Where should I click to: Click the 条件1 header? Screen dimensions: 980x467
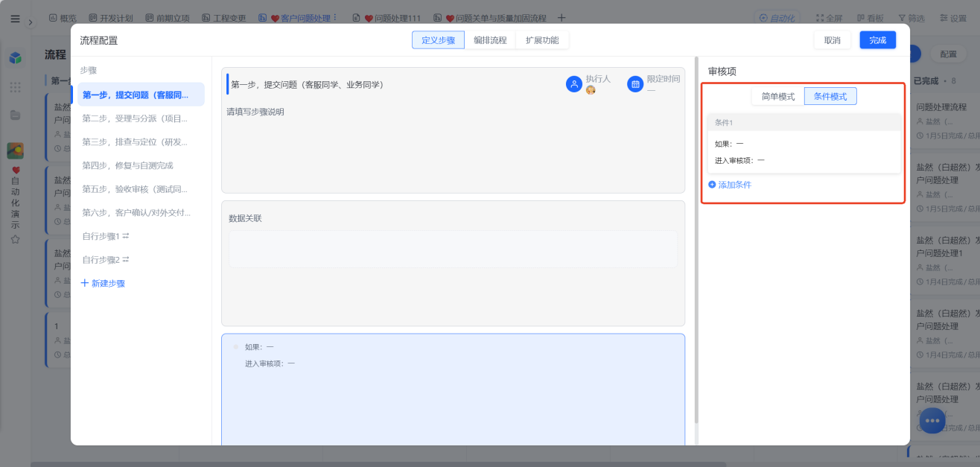pos(804,123)
